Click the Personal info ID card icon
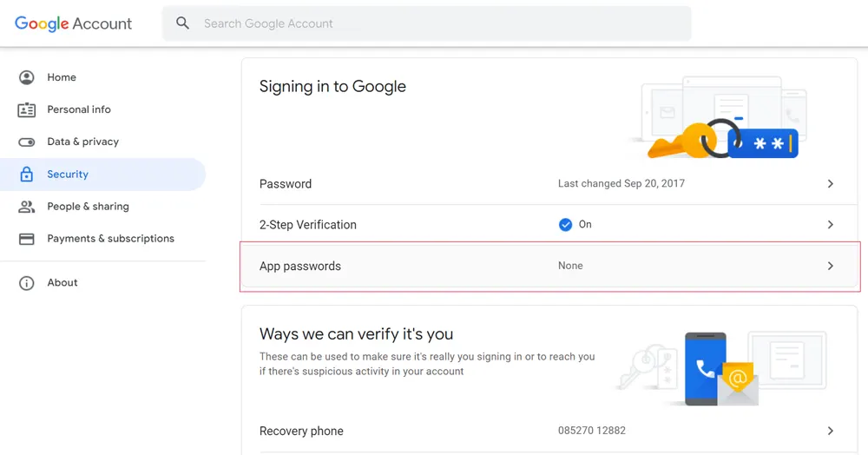Image resolution: width=868 pixels, height=455 pixels. [27, 110]
